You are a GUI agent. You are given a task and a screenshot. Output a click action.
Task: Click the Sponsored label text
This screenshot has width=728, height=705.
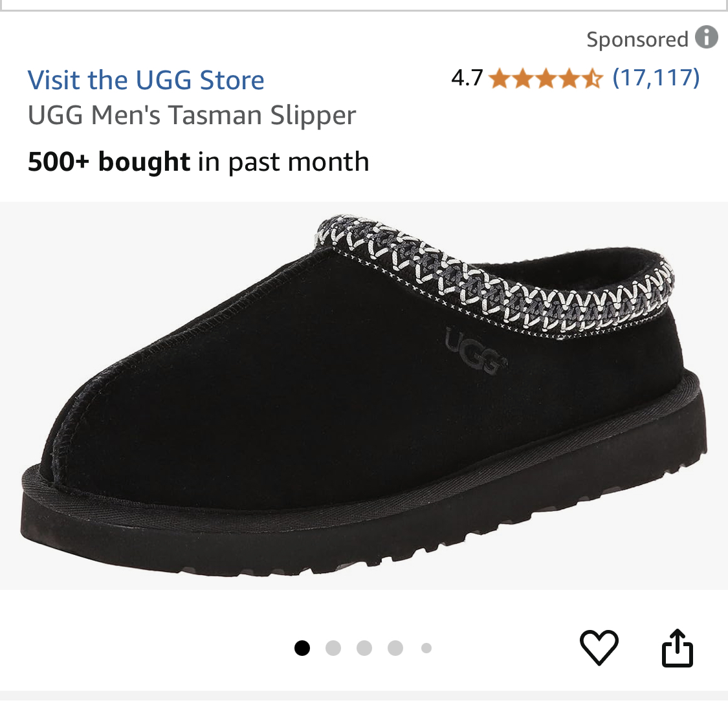tap(637, 39)
